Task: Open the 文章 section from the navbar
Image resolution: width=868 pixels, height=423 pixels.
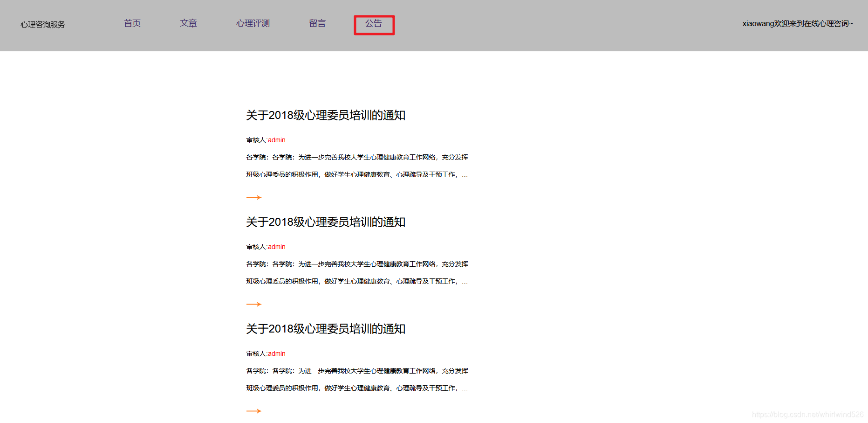Action: point(189,23)
